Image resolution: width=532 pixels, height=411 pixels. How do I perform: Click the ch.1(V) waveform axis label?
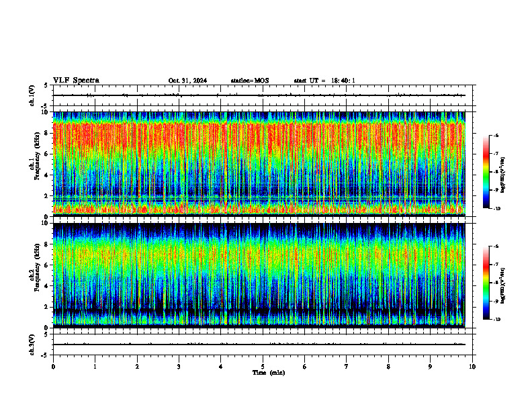click(x=32, y=95)
